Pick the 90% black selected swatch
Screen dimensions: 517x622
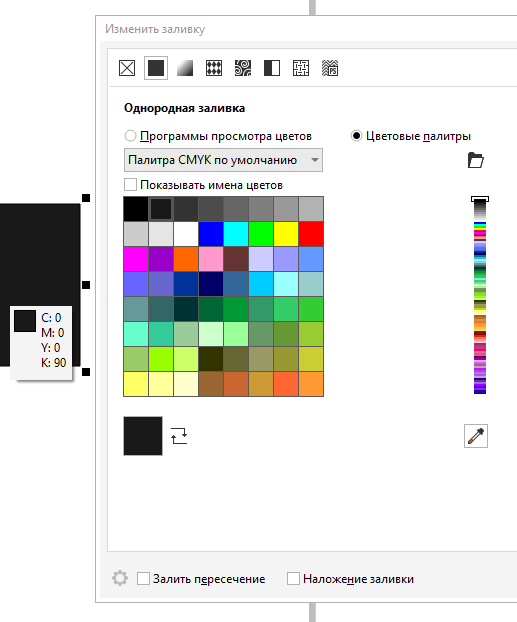click(x=161, y=209)
